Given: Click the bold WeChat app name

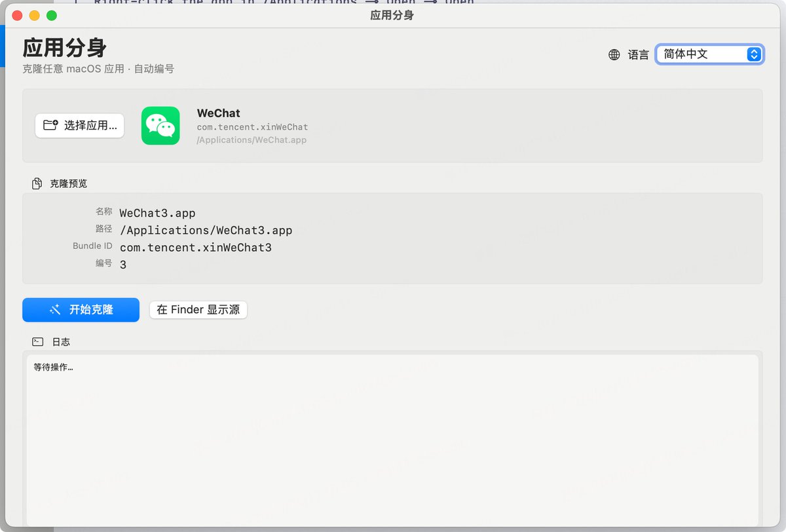Looking at the screenshot, I should click(x=219, y=113).
